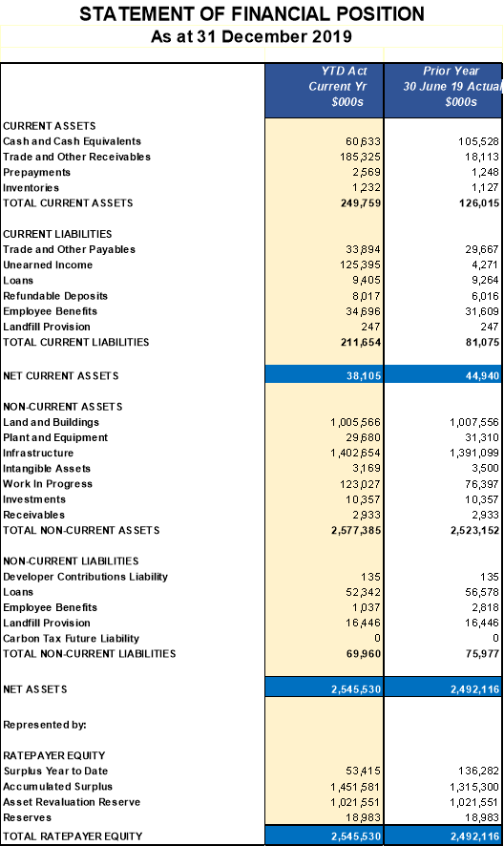Image resolution: width=504 pixels, height=846 pixels.
Task: Click prior year value 75,977
Action: (482, 654)
